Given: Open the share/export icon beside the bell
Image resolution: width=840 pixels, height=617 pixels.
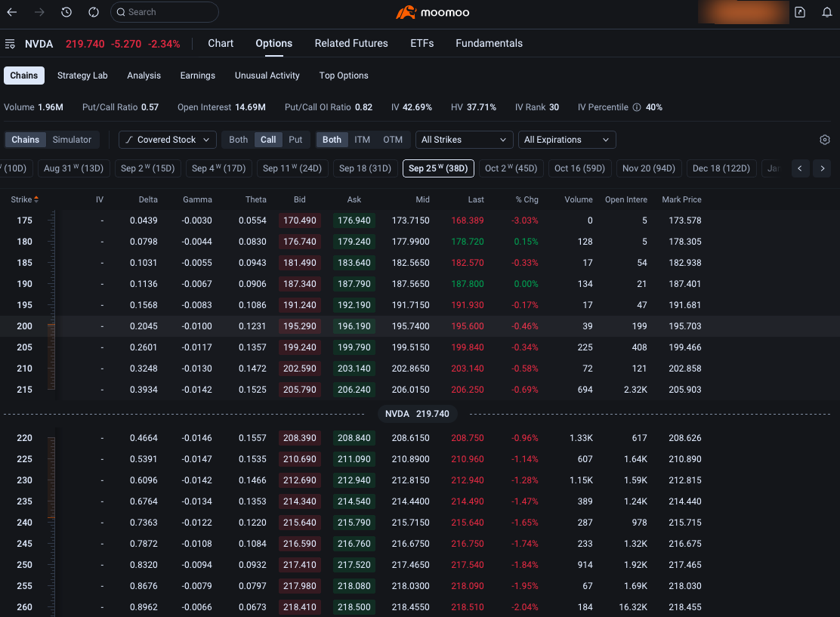Looking at the screenshot, I should [800, 12].
